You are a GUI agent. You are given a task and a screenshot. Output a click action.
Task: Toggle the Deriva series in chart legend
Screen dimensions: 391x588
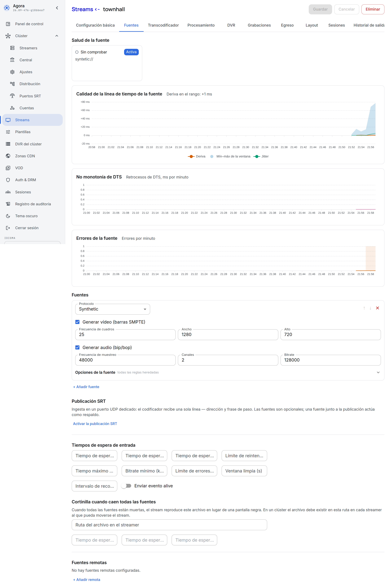coord(196,156)
